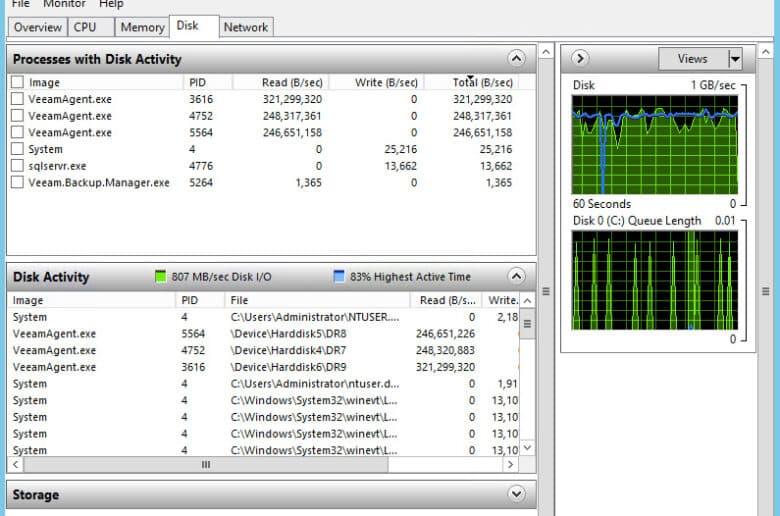Collapse the Disk Activity section

(516, 276)
